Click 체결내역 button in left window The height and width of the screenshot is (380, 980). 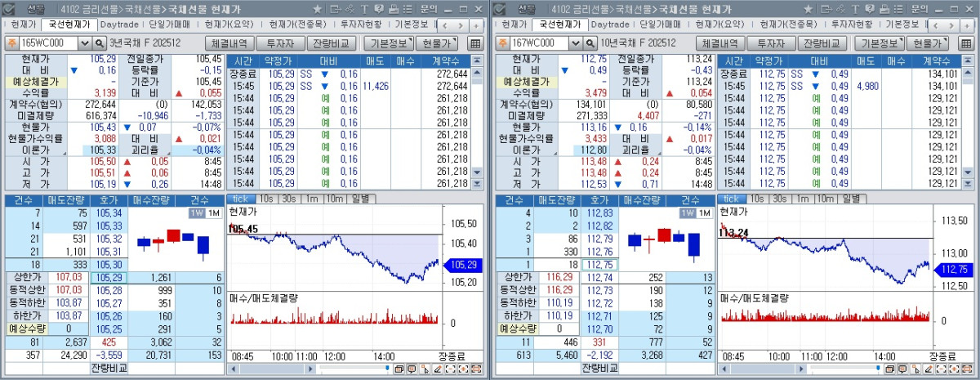[230, 43]
